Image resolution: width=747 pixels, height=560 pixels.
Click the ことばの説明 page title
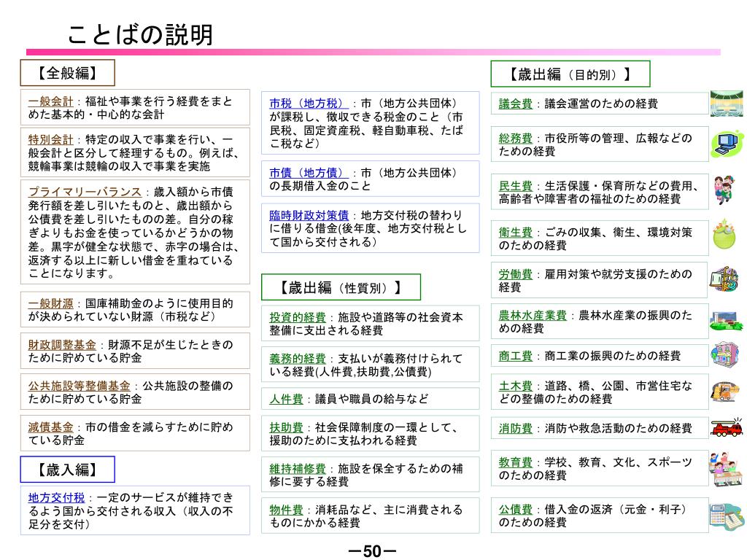pos(140,34)
